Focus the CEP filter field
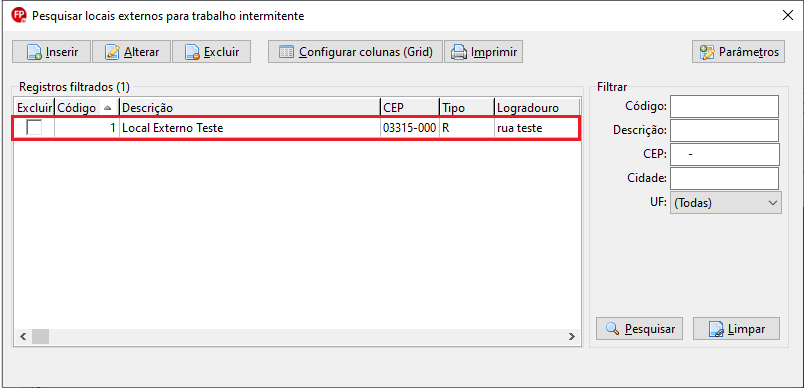 [725, 154]
